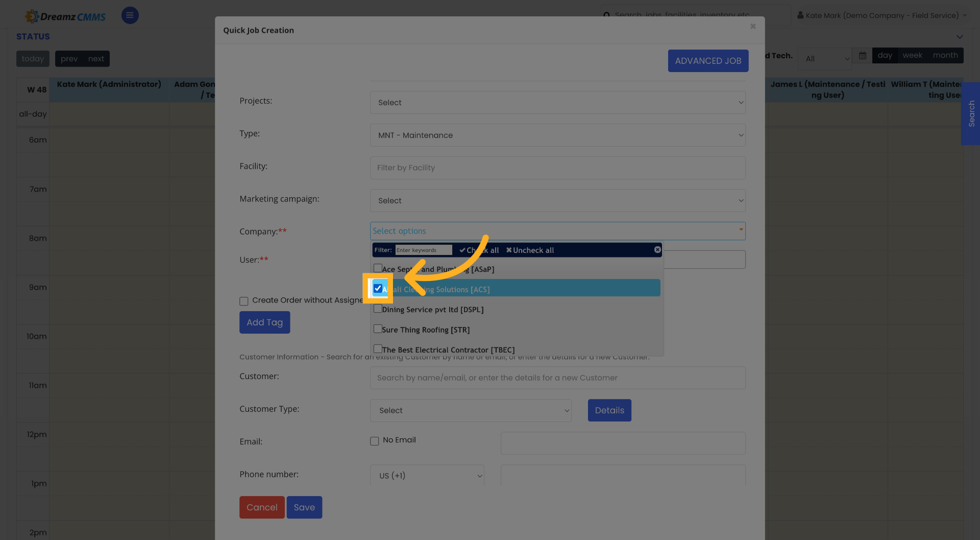
Task: Click the circular X icon in company filter bar
Action: (x=657, y=249)
